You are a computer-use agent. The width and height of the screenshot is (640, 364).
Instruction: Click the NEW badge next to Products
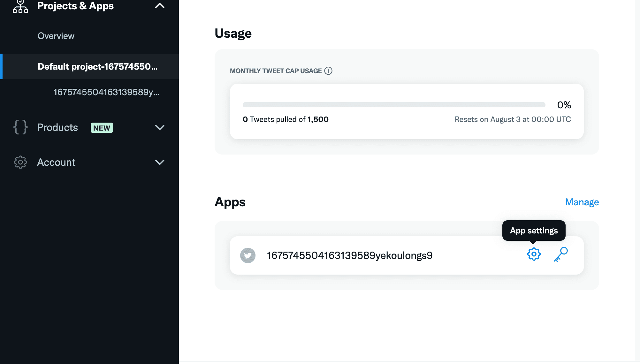pos(102,128)
